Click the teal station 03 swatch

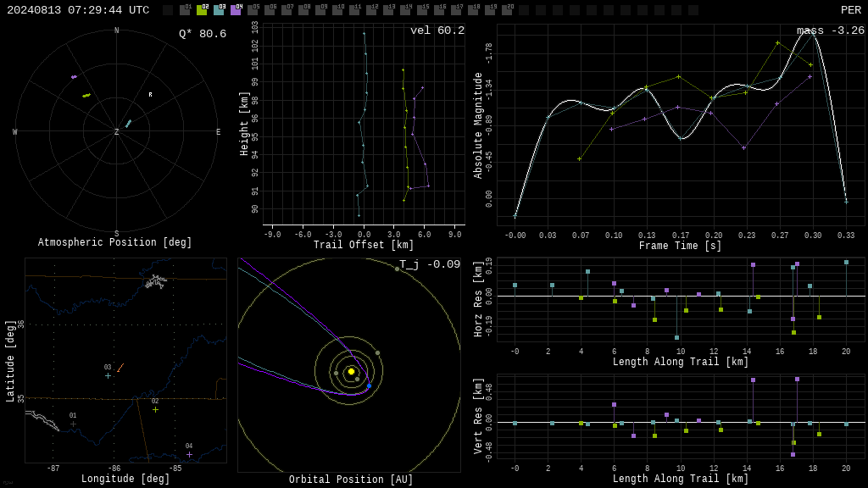220,10
